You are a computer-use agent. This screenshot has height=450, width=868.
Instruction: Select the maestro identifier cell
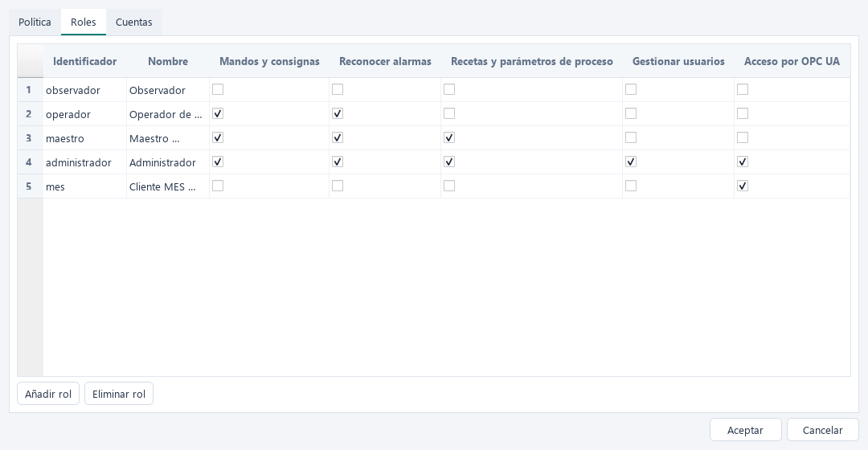[84, 138]
